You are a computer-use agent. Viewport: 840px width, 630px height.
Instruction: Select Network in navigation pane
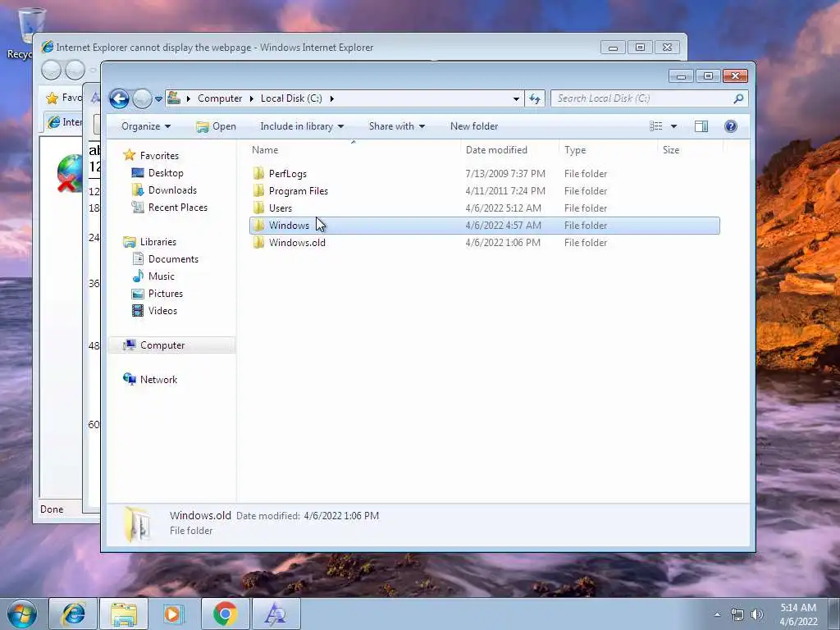(x=158, y=379)
